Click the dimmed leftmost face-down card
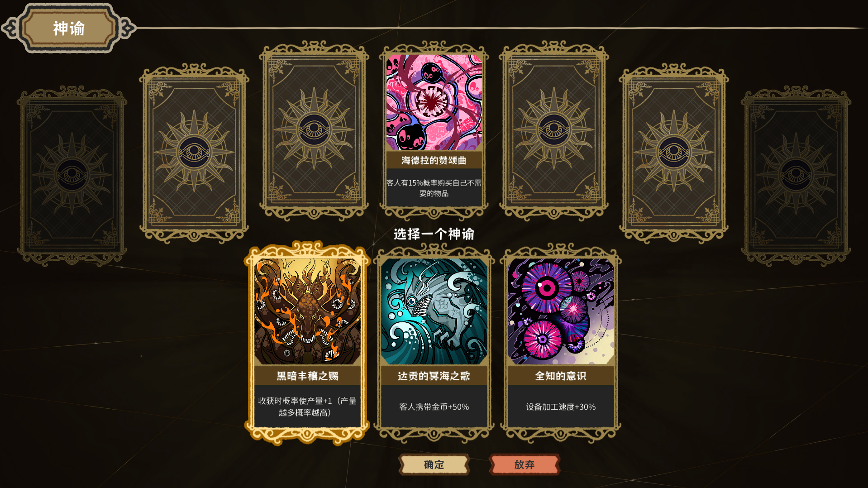The image size is (868, 488). pyautogui.click(x=72, y=176)
